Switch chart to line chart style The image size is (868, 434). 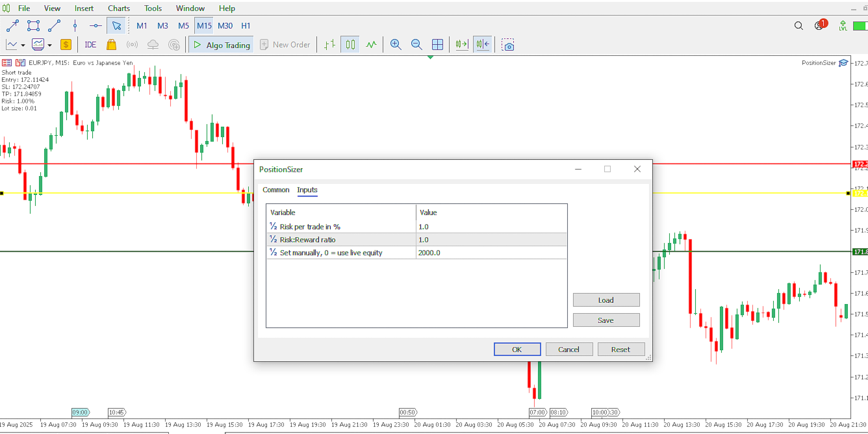(371, 45)
